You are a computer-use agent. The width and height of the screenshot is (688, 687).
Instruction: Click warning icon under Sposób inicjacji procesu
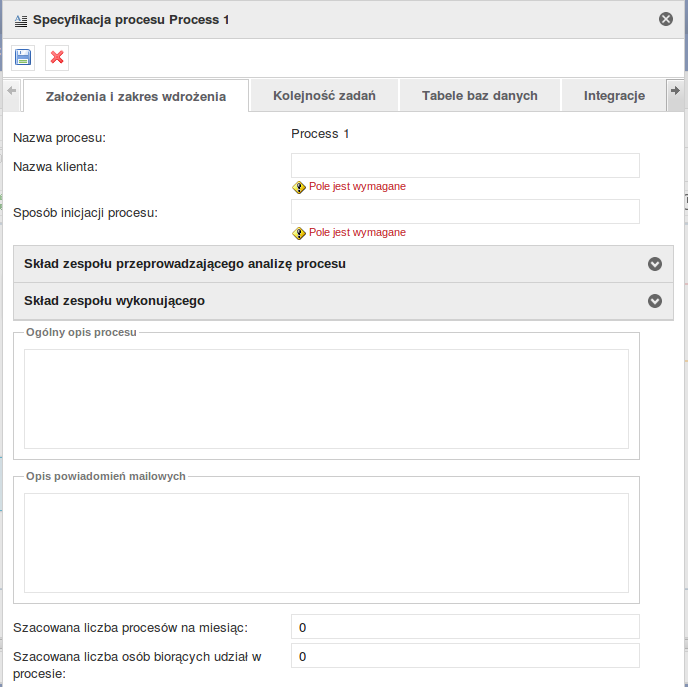(299, 233)
